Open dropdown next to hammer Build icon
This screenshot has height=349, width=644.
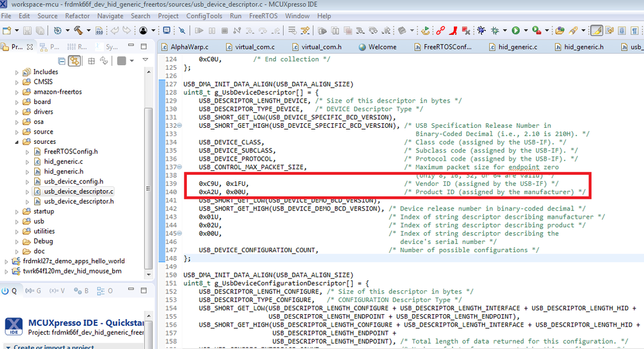pos(88,30)
